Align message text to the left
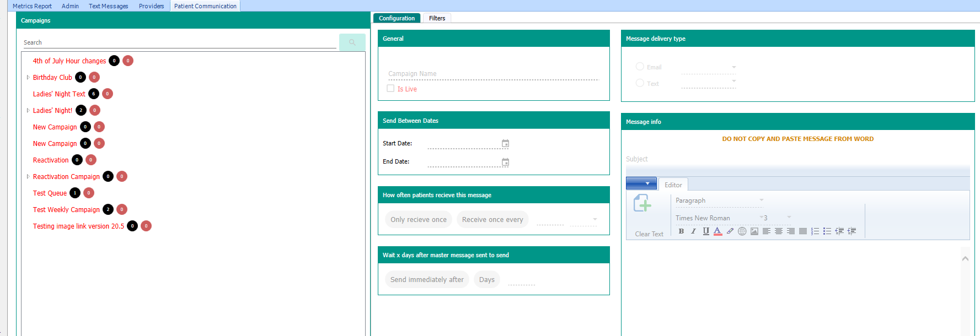 tap(767, 231)
